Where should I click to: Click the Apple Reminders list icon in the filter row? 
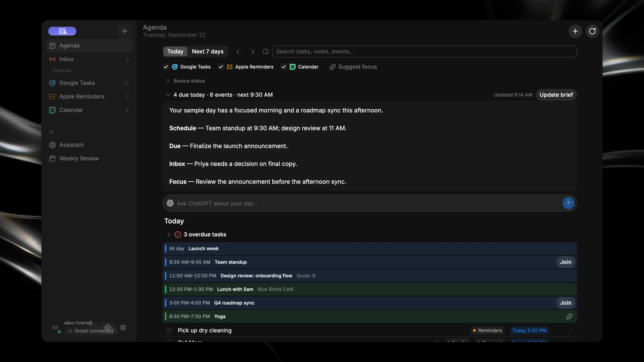point(229,67)
